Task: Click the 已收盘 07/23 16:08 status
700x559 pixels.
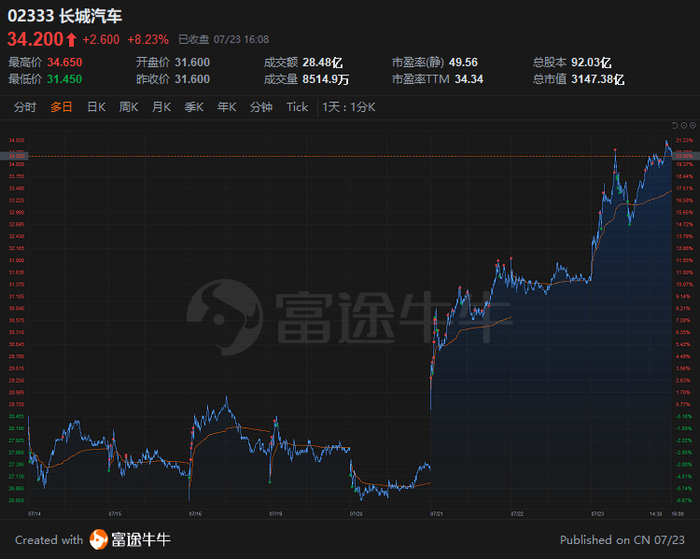Action: (x=224, y=40)
